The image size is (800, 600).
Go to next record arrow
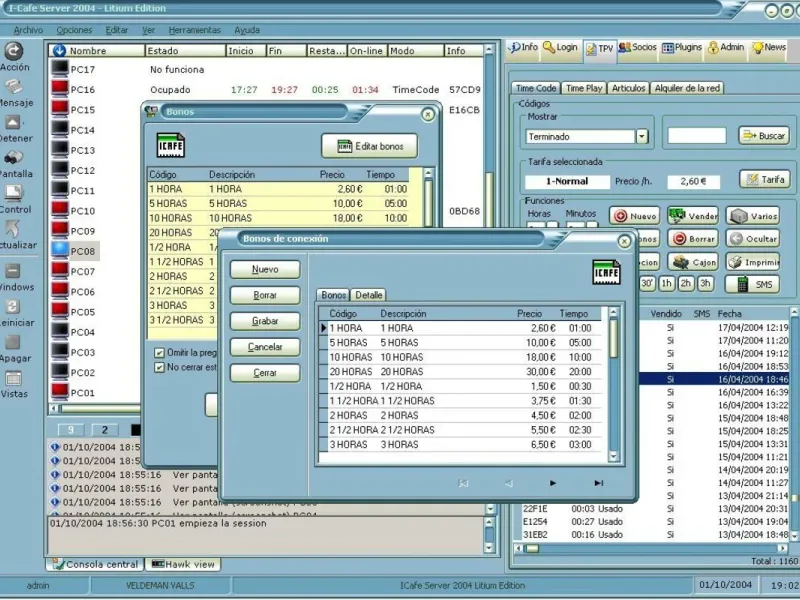pos(553,483)
